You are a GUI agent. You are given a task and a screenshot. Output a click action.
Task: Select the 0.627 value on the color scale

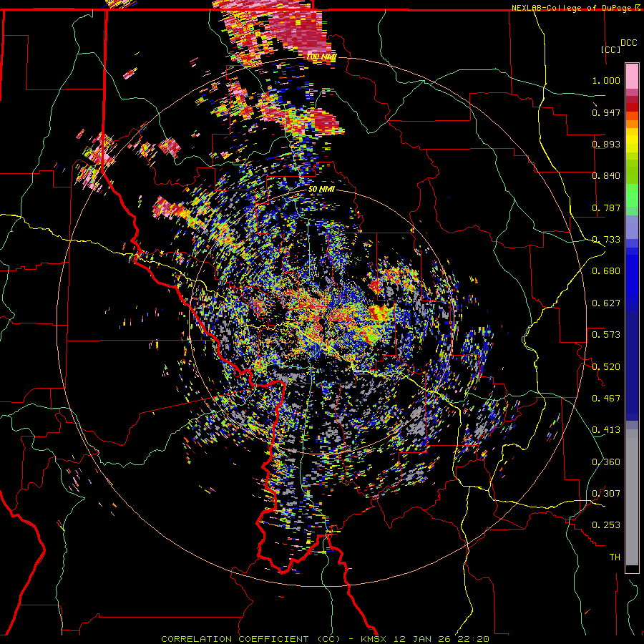606,303
